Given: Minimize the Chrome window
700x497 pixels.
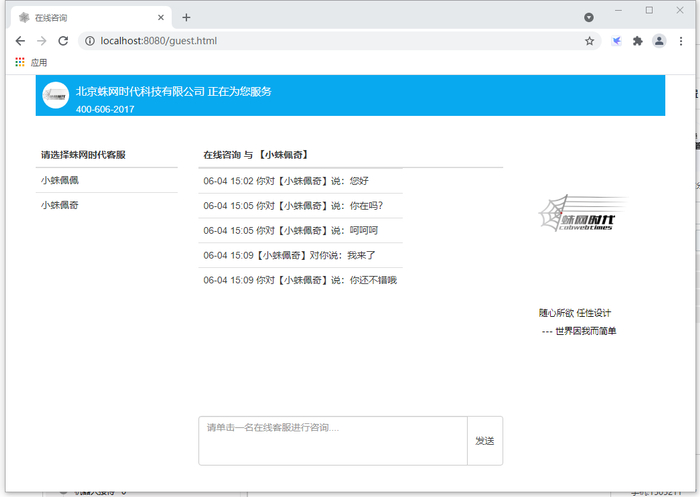Looking at the screenshot, I should [618, 10].
